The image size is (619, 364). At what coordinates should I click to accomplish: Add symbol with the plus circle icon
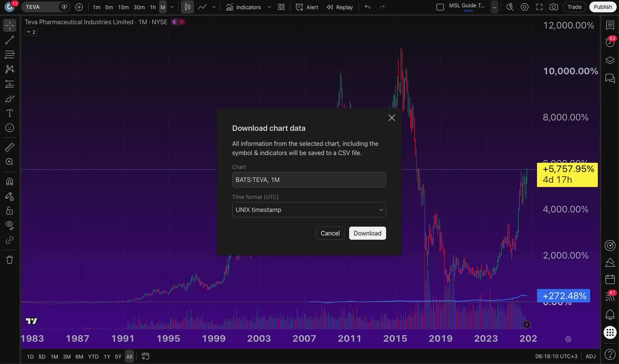pos(79,7)
